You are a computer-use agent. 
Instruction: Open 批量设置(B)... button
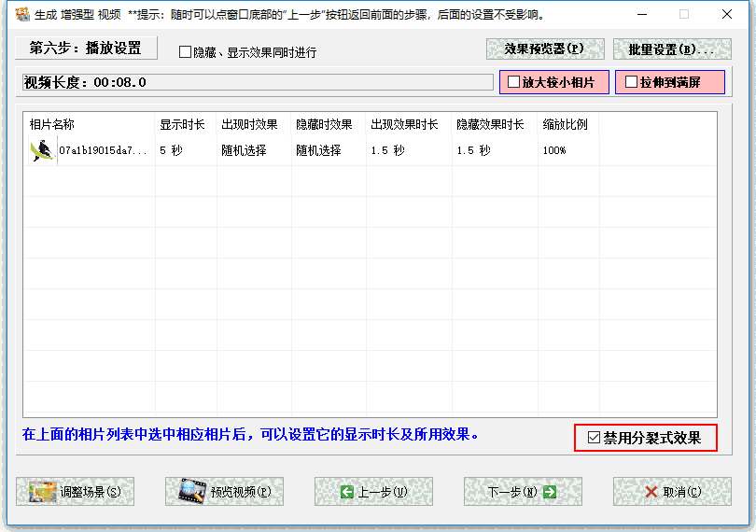pyautogui.click(x=672, y=49)
